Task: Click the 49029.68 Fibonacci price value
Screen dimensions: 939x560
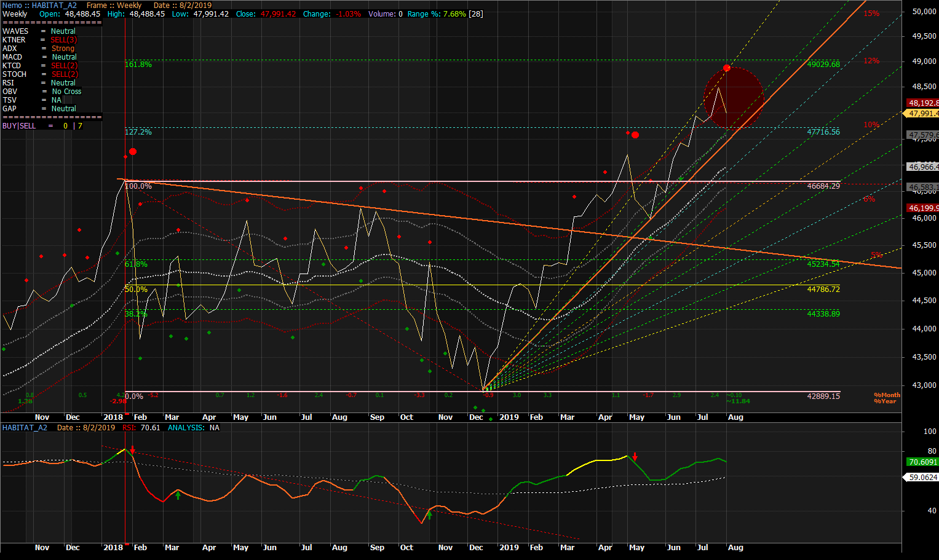Action: click(x=823, y=64)
